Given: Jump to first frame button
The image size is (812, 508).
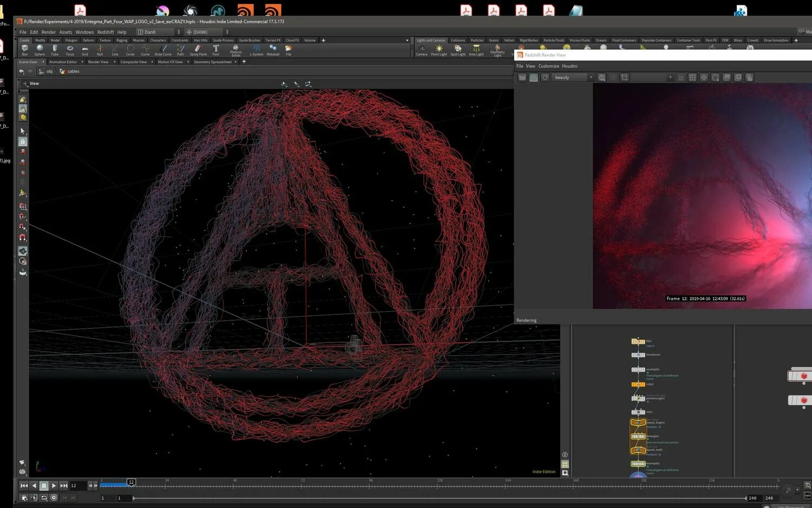Looking at the screenshot, I should (24, 486).
